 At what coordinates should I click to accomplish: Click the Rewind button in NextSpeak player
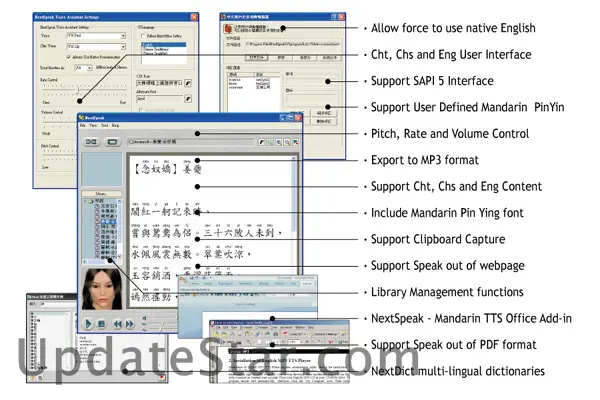117,324
